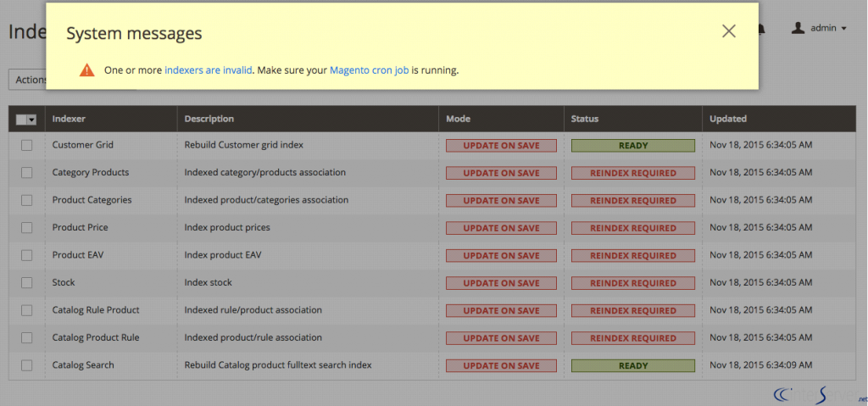Click the orange warning triangle icon
The image size is (868, 406).
click(86, 70)
